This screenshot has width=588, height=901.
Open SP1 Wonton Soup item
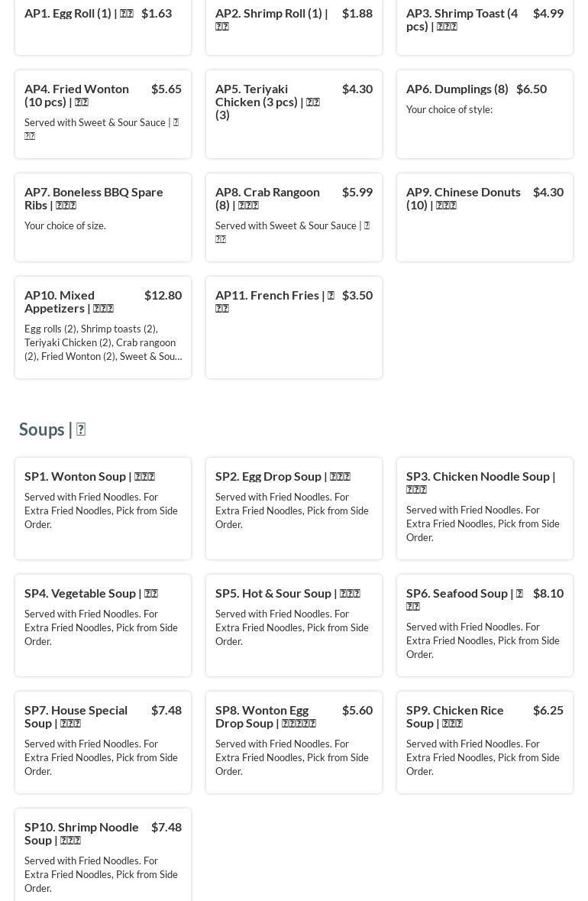click(102, 508)
